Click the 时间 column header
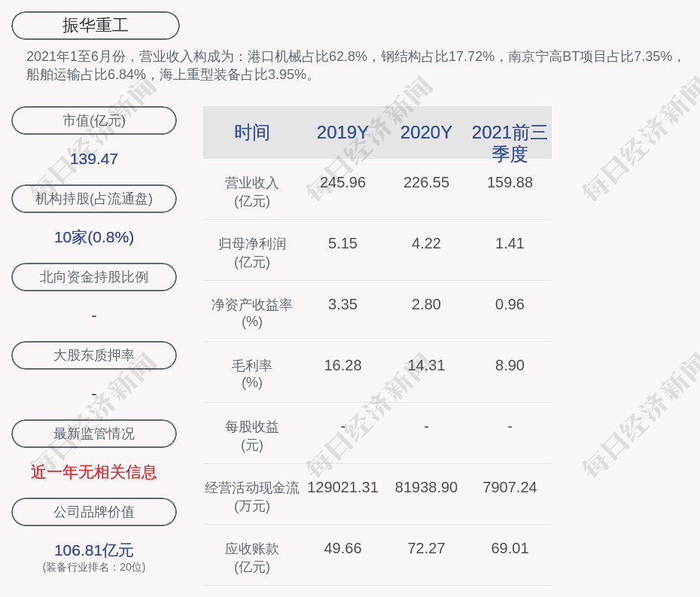Image resolution: width=700 pixels, height=597 pixels. (x=252, y=132)
